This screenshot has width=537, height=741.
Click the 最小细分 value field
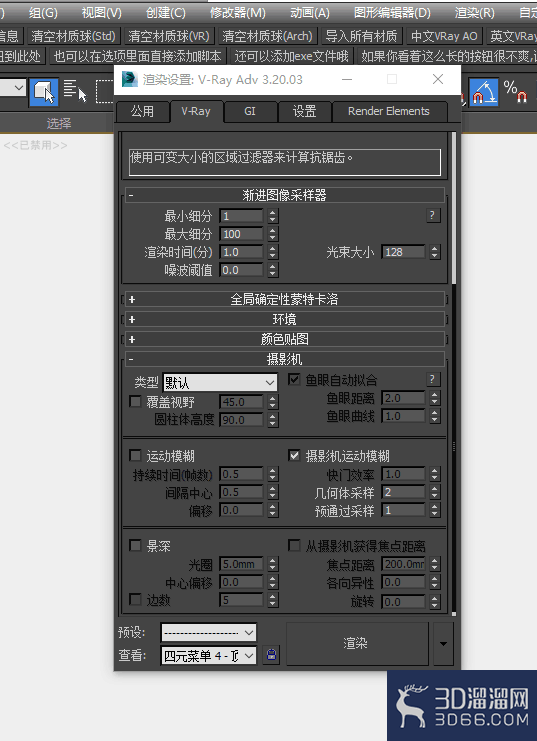(241, 216)
